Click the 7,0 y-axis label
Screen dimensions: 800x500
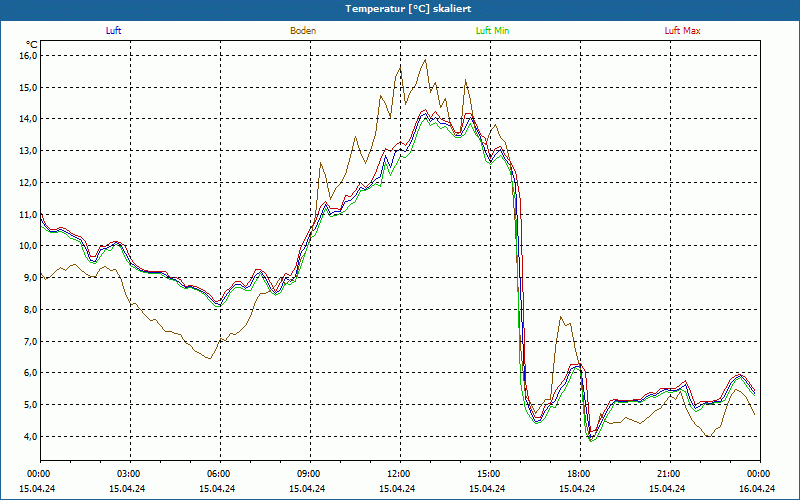[31, 341]
